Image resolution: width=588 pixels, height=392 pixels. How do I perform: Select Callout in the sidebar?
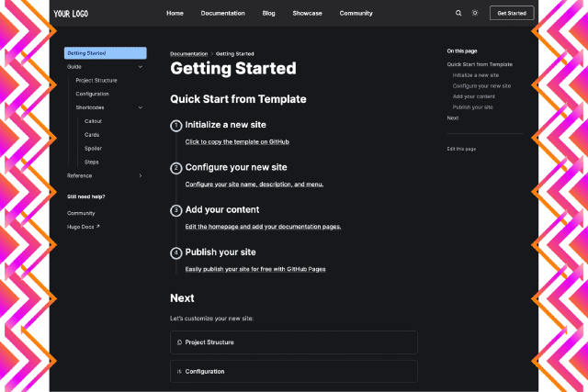pyautogui.click(x=93, y=121)
